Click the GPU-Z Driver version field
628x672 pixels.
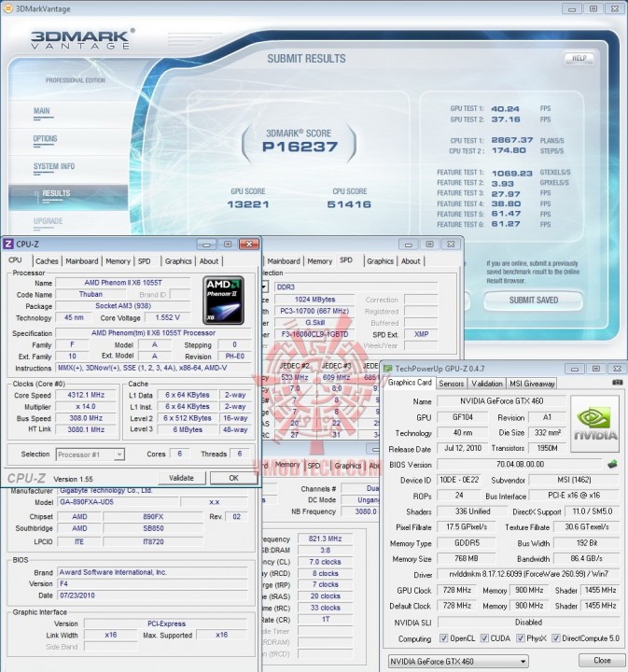click(x=528, y=574)
